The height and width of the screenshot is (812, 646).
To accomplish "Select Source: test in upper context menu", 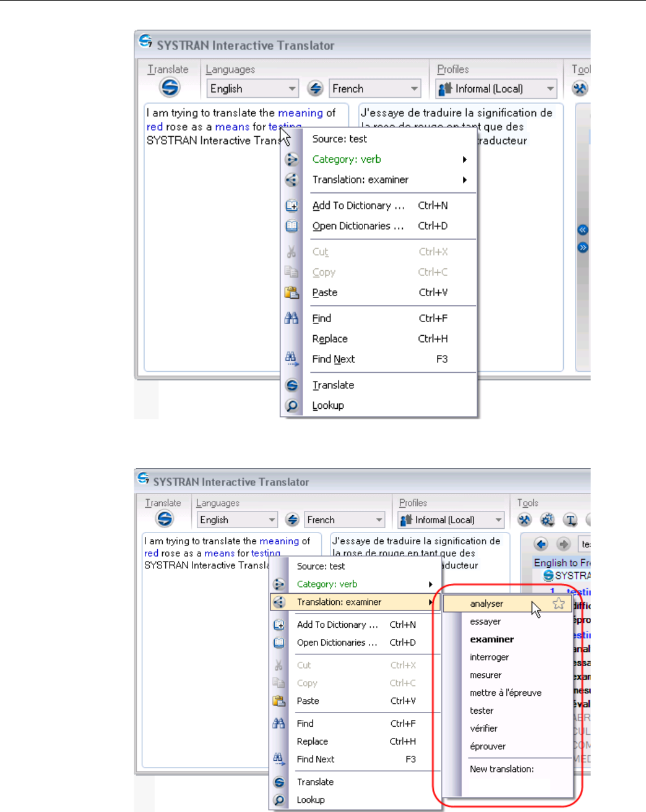I will point(389,139).
